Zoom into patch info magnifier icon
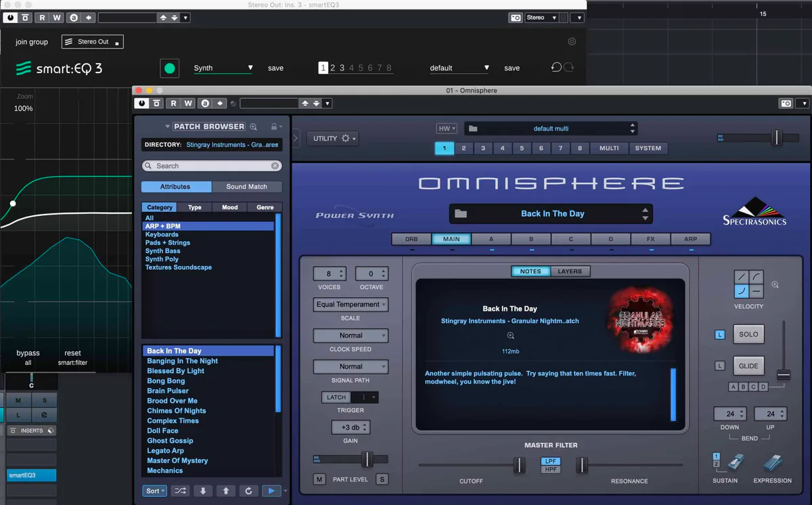This screenshot has height=505, width=812. (511, 336)
